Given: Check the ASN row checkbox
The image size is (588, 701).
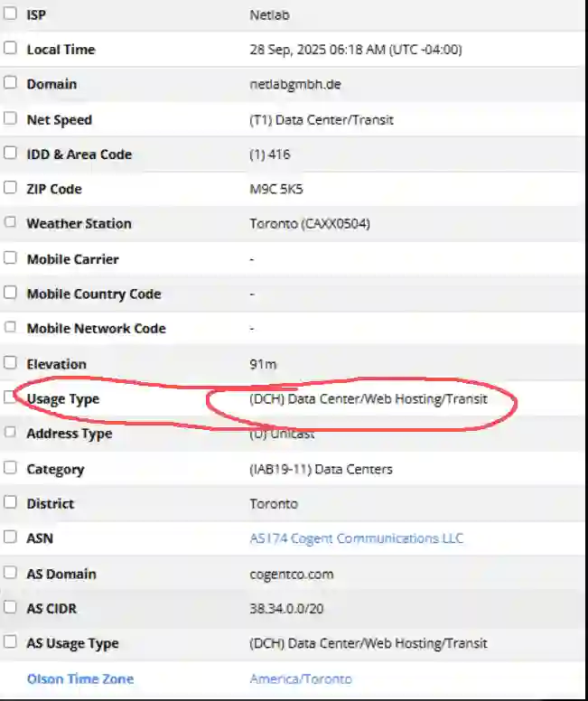Looking at the screenshot, I should coord(10,537).
